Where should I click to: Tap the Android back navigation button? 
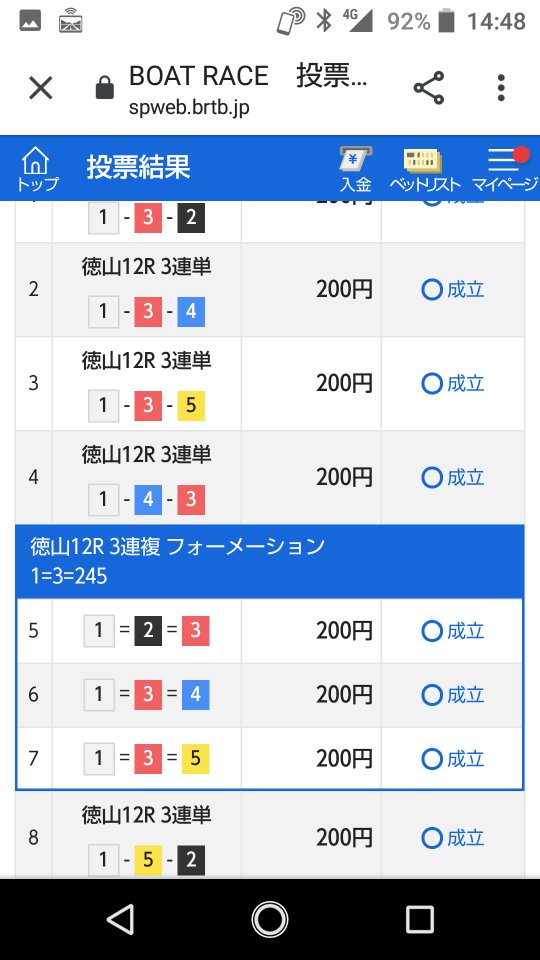pyautogui.click(x=120, y=919)
